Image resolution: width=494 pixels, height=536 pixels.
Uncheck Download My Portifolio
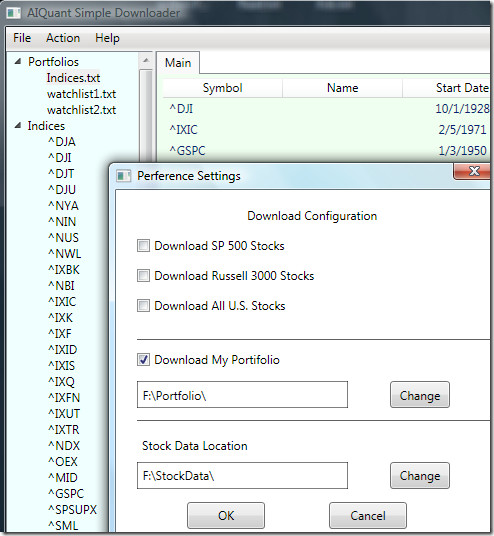143,359
